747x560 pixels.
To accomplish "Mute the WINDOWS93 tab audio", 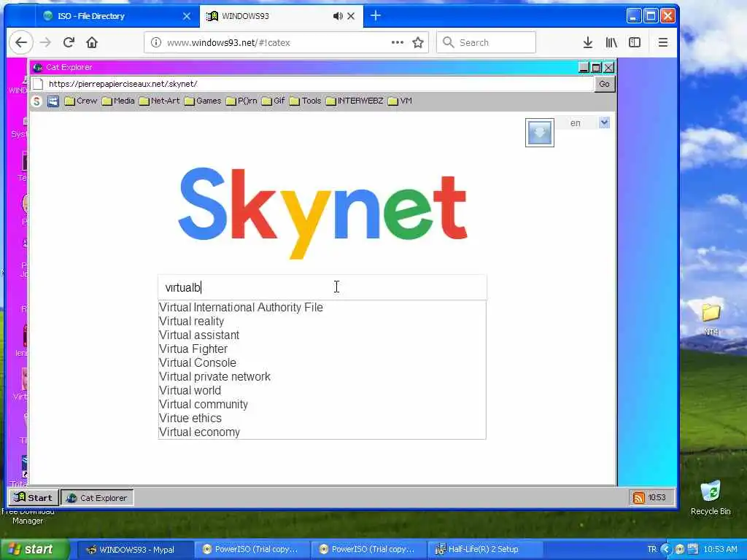I will pyautogui.click(x=337, y=16).
